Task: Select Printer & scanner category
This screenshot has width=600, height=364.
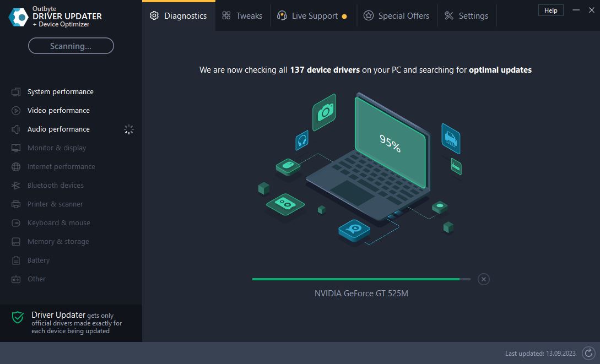Action: click(55, 204)
